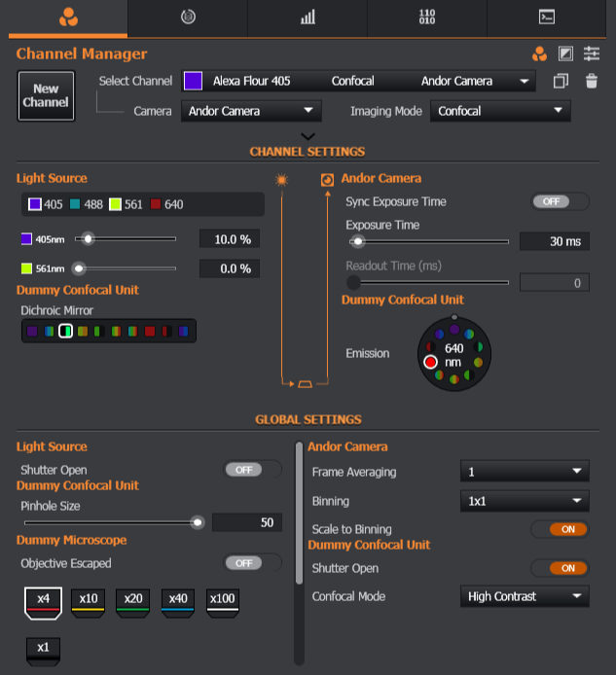This screenshot has width=616, height=675.
Task: Adjust the Pinhole Size slider
Action: [198, 522]
